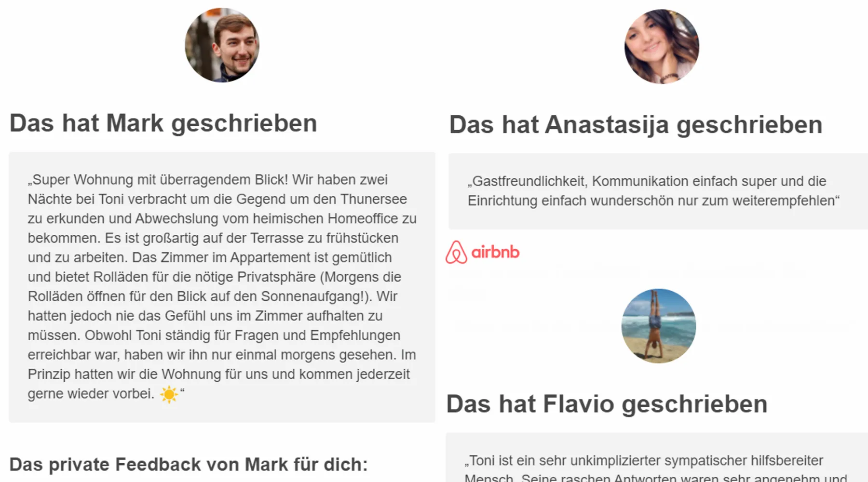Screen dimensions: 868x482
Task: Click the word Gastfreundlichkeit in Anastasija's review
Action: [528, 181]
